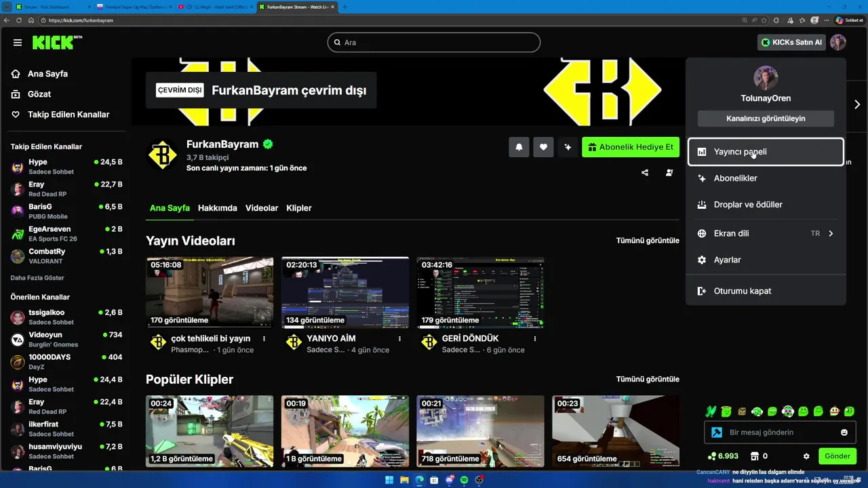This screenshot has width=868, height=488.
Task: Switch to Kick Dashboard browser tab
Action: (x=53, y=7)
